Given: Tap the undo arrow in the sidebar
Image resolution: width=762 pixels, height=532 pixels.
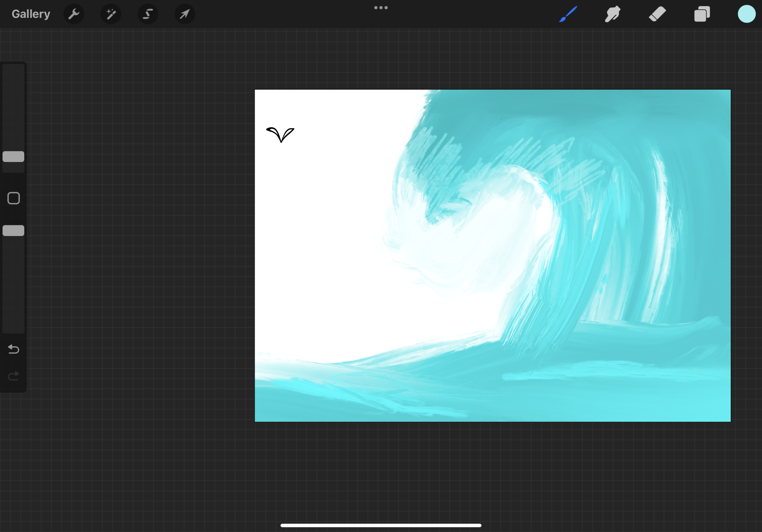Looking at the screenshot, I should pos(13,349).
